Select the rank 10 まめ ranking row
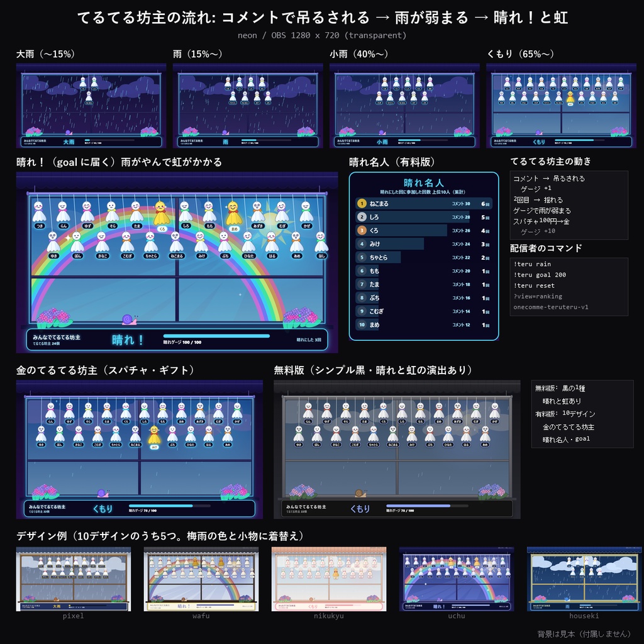 (423, 325)
